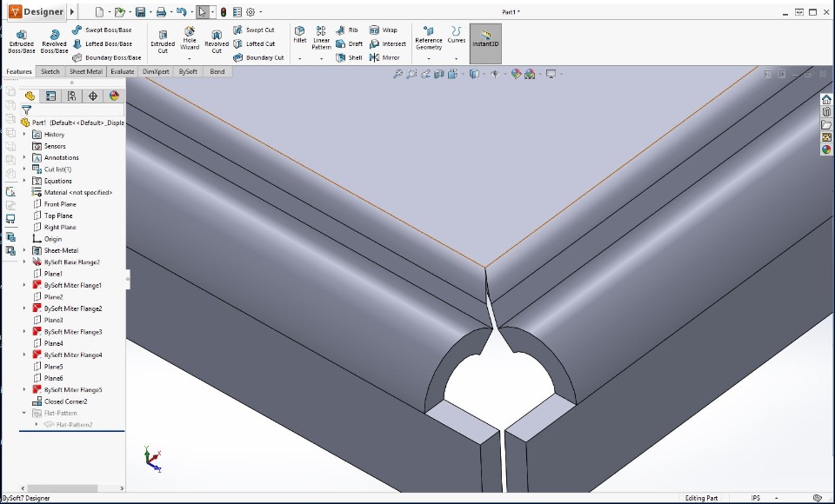Open the task pane Home resources
This screenshot has height=504, width=835.
(826, 100)
